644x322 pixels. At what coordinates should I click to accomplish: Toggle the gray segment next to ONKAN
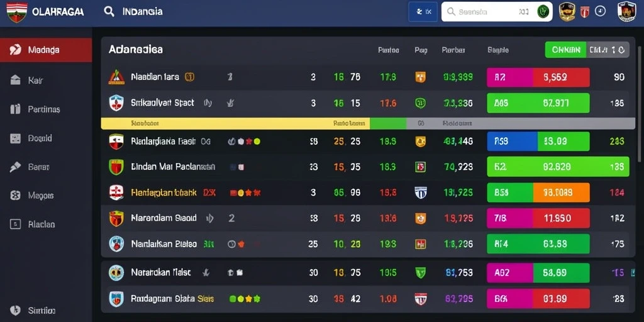(x=608, y=50)
